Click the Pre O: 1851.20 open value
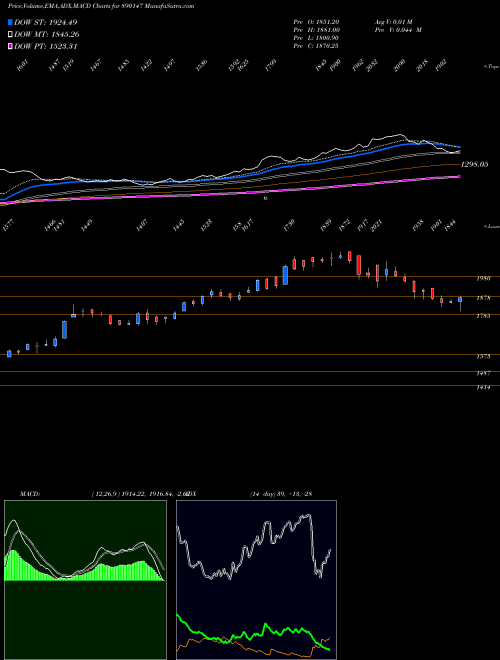500x660 pixels. tap(316, 22)
